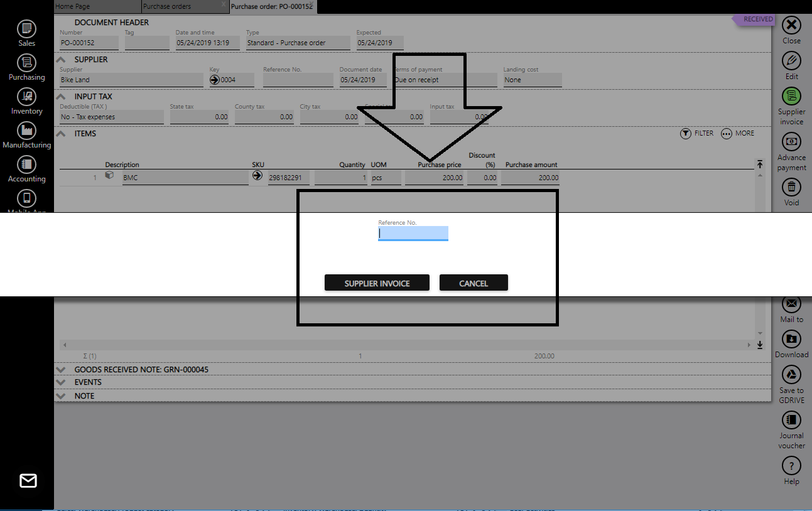The image size is (812, 511).
Task: Expand the EVENTS section
Action: click(x=62, y=382)
